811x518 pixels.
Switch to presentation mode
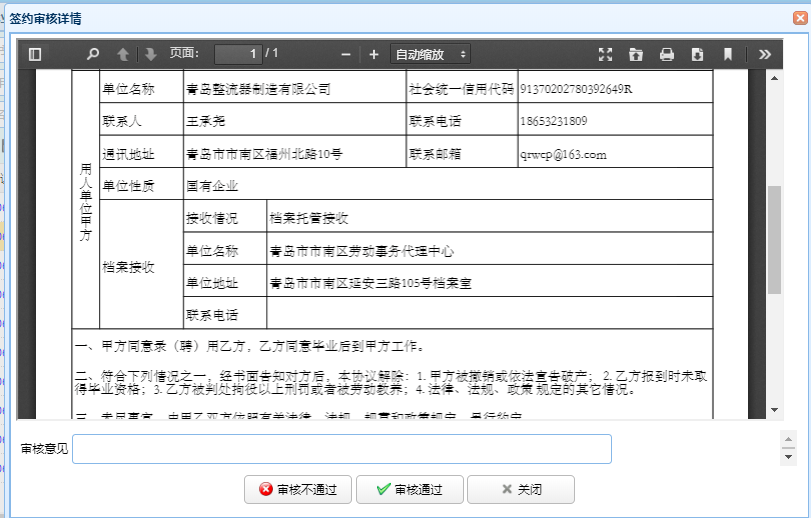[x=605, y=54]
